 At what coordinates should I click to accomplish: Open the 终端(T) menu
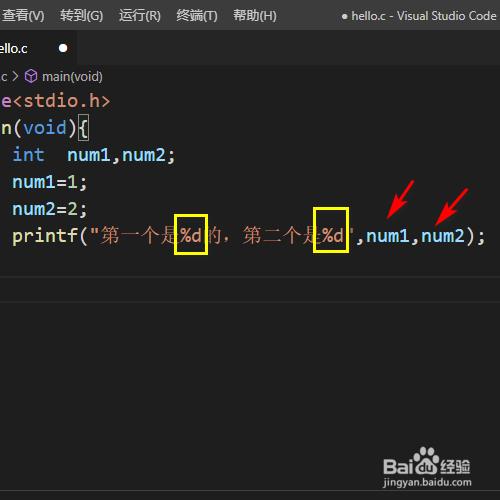click(197, 15)
